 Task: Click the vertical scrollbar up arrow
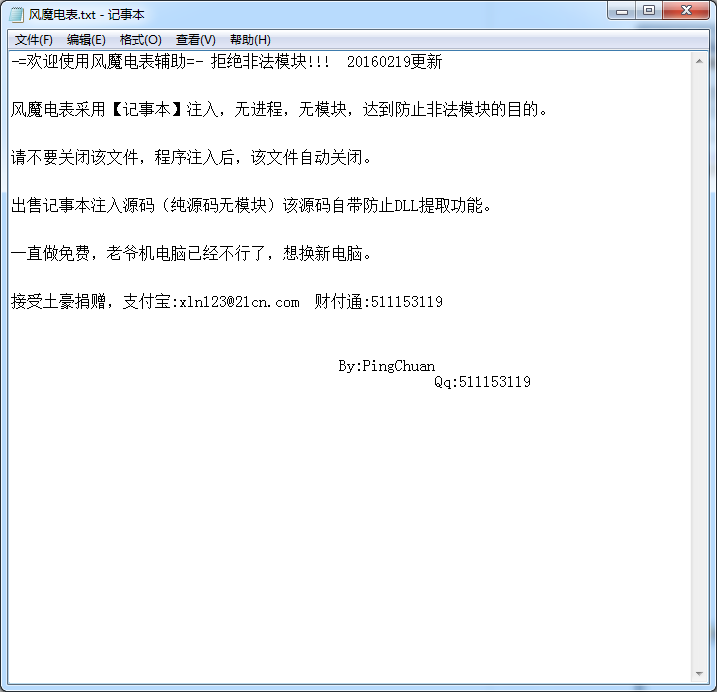698,60
